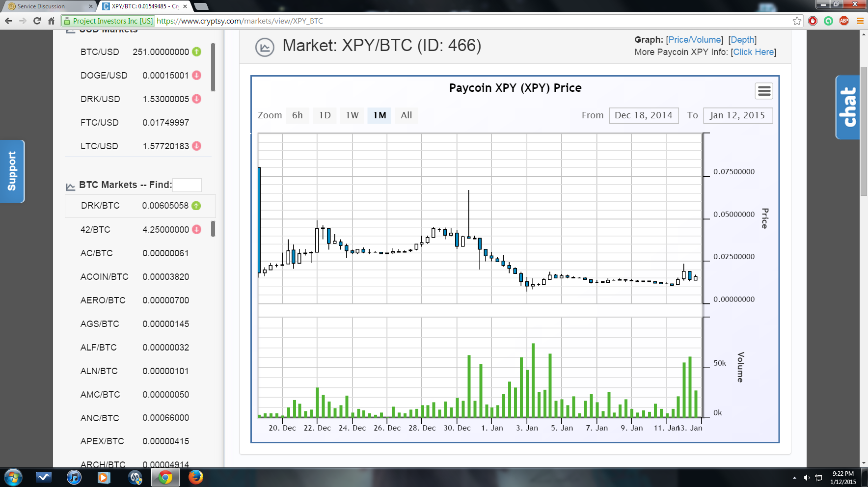The image size is (868, 487).
Task: Open the AMC/BTC market row
Action: pyautogui.click(x=140, y=394)
